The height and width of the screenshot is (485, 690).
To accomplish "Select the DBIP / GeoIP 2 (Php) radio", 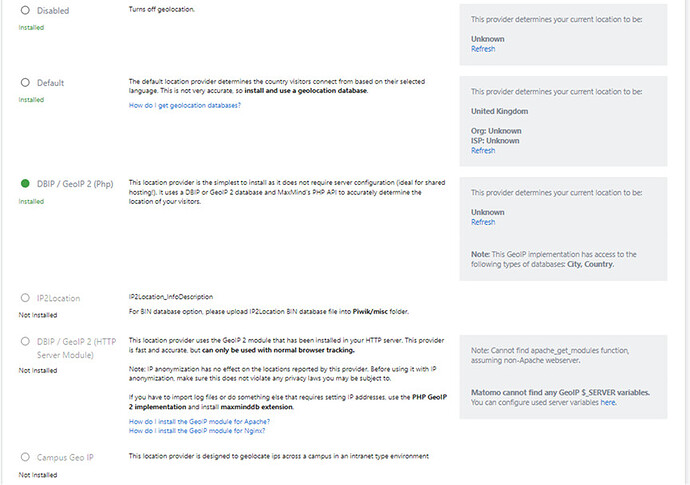I will [25, 183].
